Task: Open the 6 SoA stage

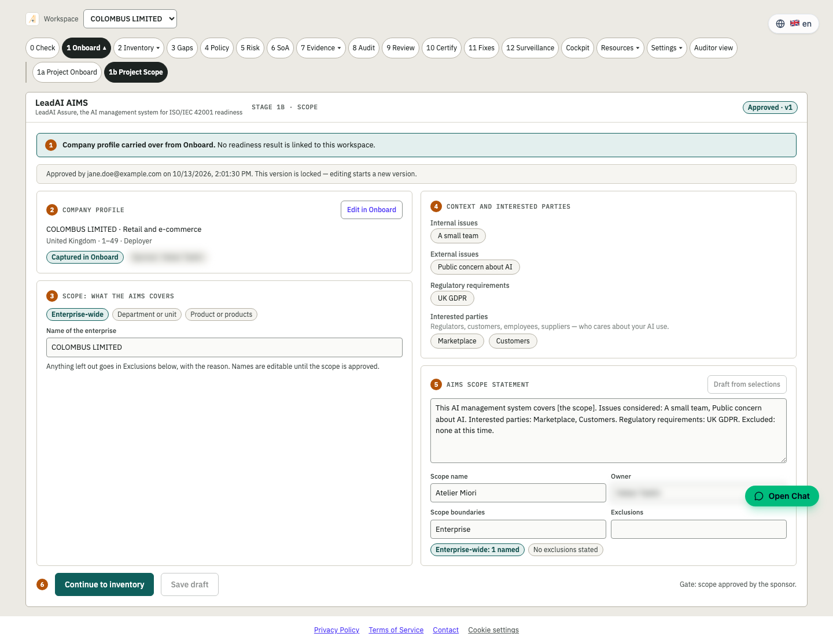Action: click(x=280, y=48)
